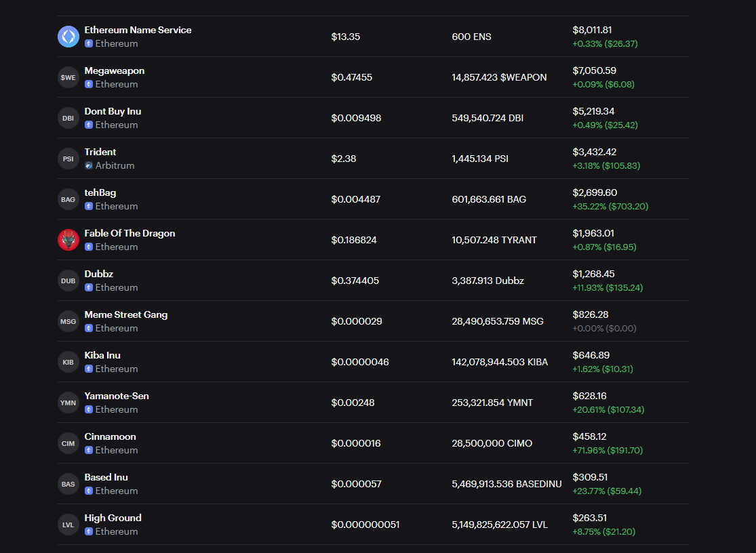Image resolution: width=756 pixels, height=553 pixels.
Task: Select the price $2.38
Action: (344, 159)
